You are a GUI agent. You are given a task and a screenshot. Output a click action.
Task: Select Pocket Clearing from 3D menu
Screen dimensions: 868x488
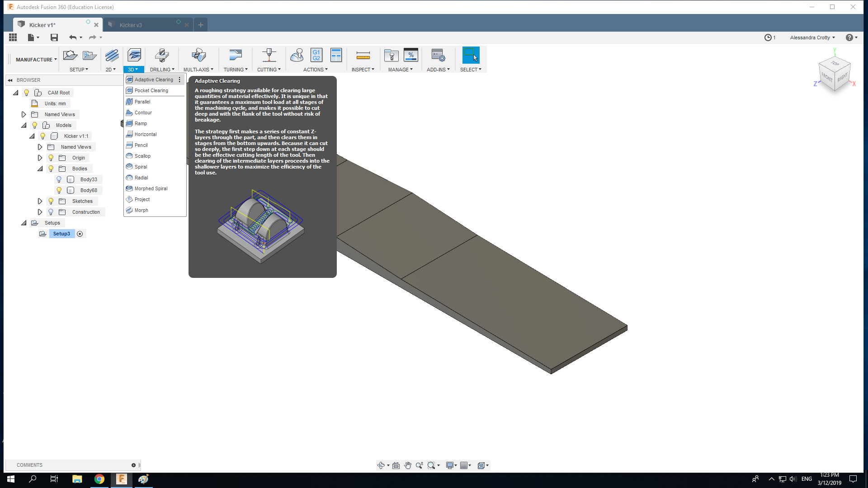coord(155,90)
